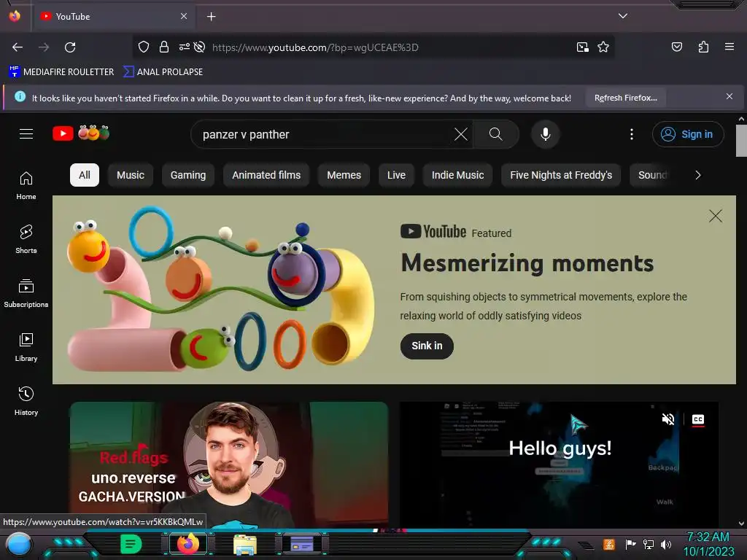Go back using the browser back arrow

pyautogui.click(x=18, y=47)
